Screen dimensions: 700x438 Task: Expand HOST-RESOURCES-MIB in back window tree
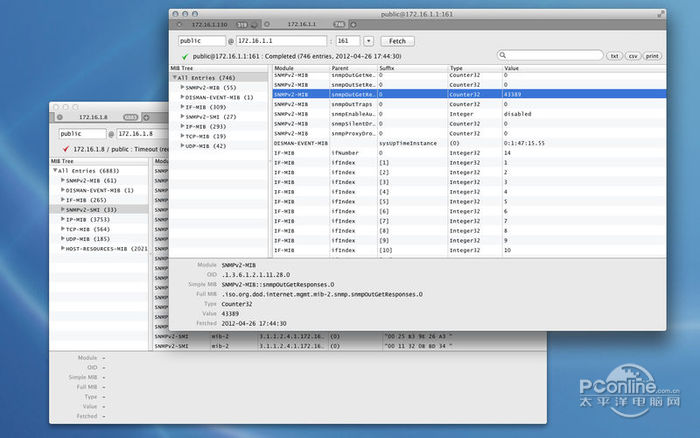tap(61, 248)
